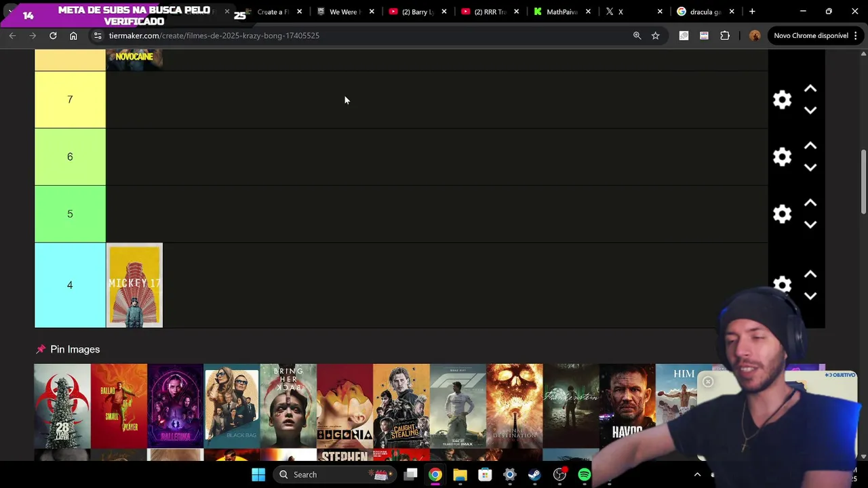Pick the Bring Her Back poster
Image resolution: width=868 pixels, height=488 pixels.
tap(288, 406)
